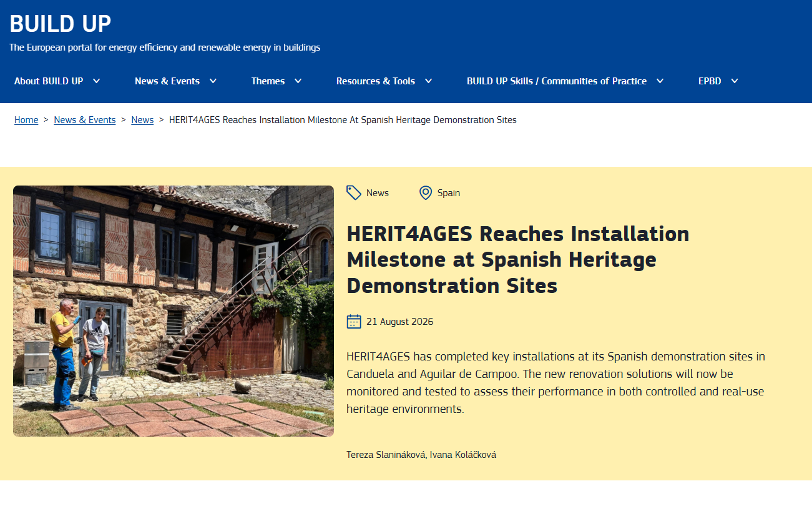Click the European portal tagline text
The height and width of the screenshot is (506, 812).
click(x=165, y=47)
